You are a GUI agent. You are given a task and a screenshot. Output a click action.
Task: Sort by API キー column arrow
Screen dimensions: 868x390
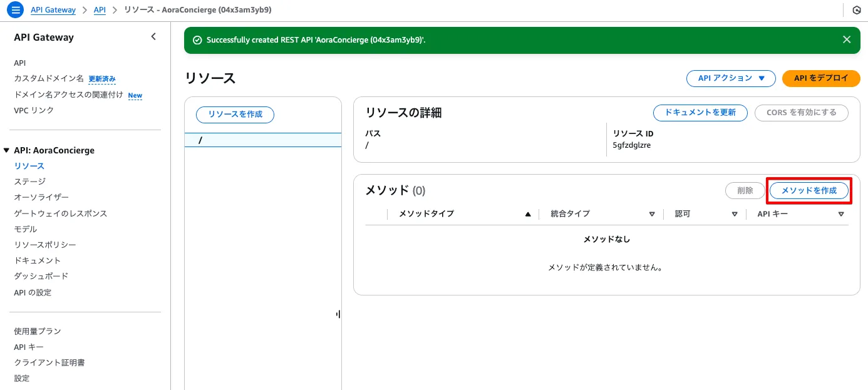[x=841, y=214]
